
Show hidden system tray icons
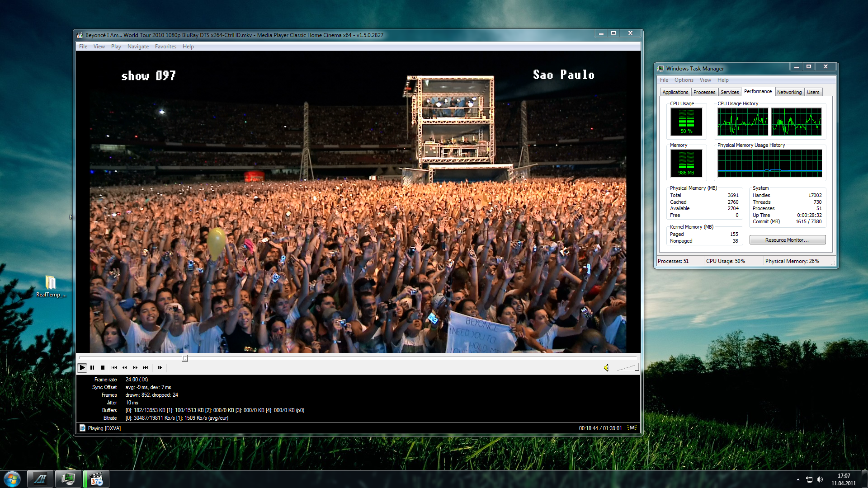click(x=798, y=479)
